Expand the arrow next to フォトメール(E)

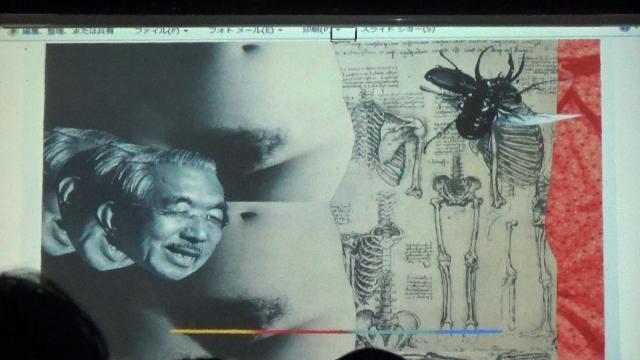pyautogui.click(x=280, y=30)
